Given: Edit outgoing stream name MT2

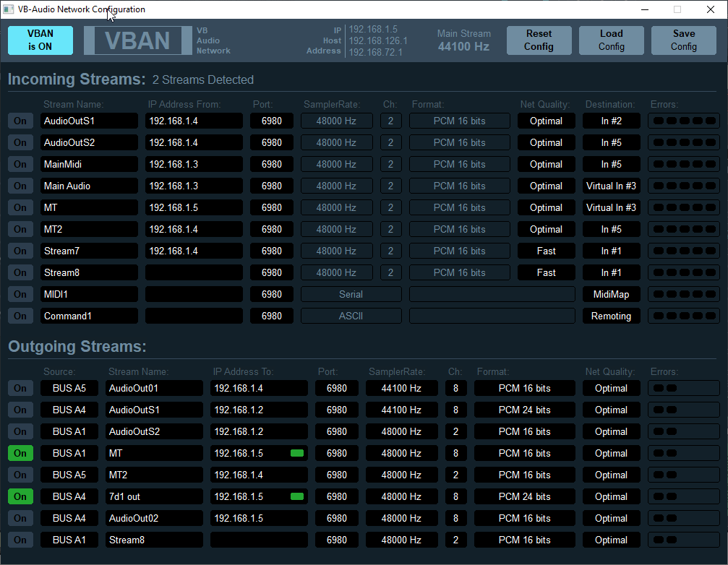Looking at the screenshot, I should click(x=154, y=475).
